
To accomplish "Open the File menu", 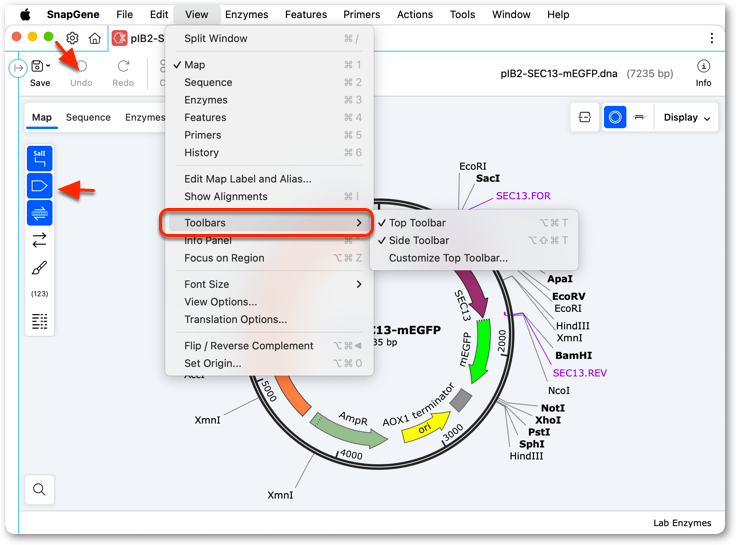I will (124, 15).
